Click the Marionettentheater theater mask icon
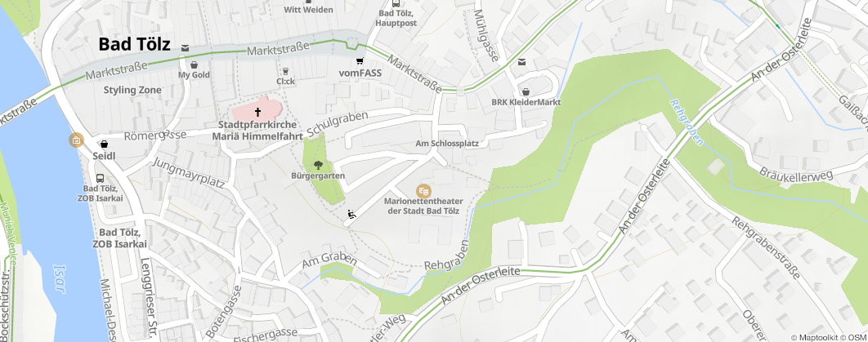Viewport: 868px width, 342px height. click(423, 191)
